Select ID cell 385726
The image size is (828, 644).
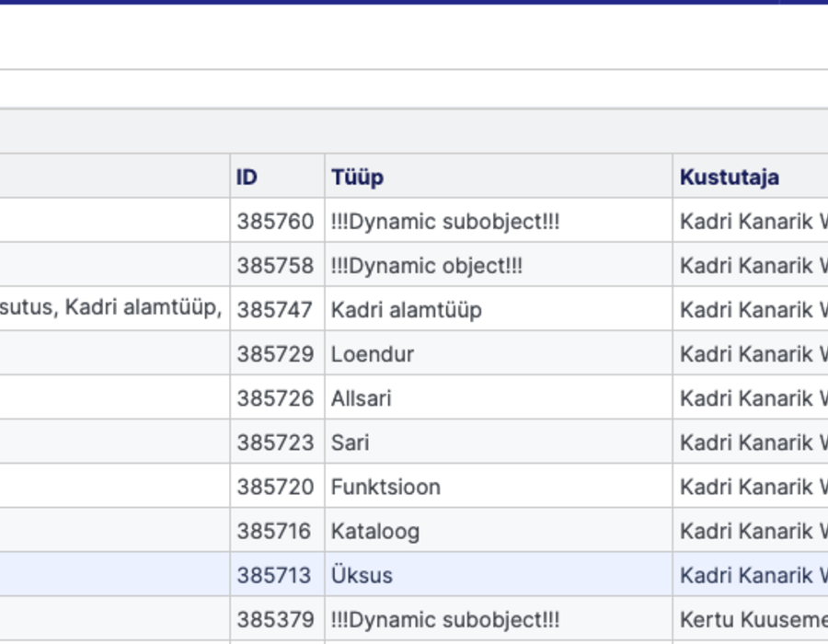tap(277, 398)
